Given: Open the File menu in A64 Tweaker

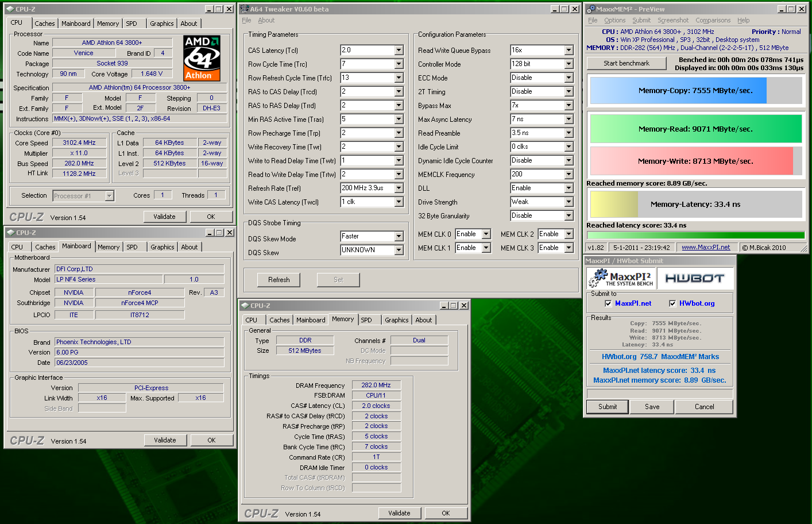Looking at the screenshot, I should [246, 20].
